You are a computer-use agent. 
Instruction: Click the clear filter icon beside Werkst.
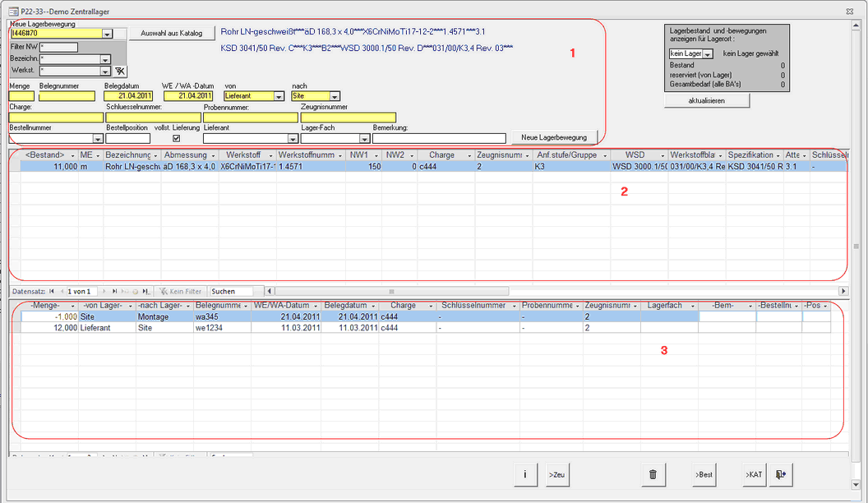[121, 72]
